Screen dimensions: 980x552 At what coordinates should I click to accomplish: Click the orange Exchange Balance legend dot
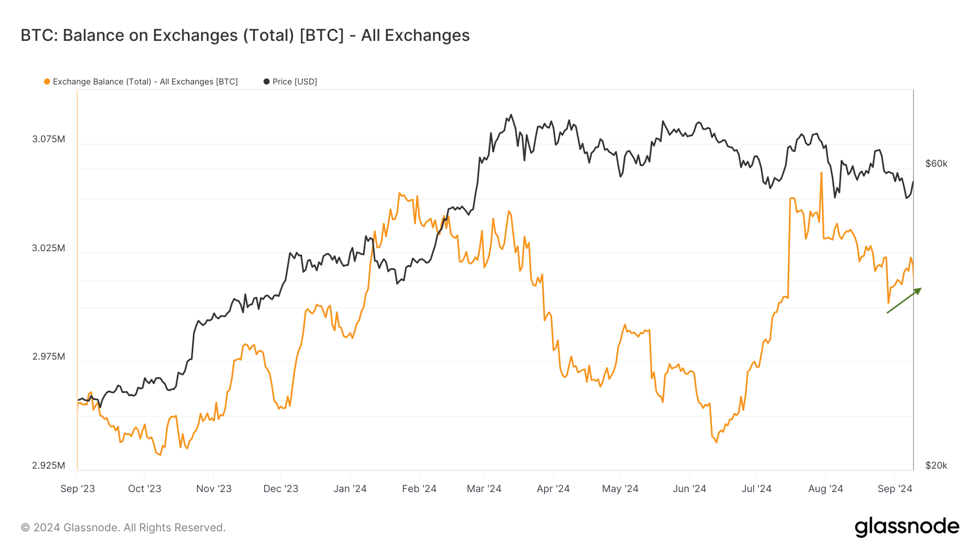point(47,82)
